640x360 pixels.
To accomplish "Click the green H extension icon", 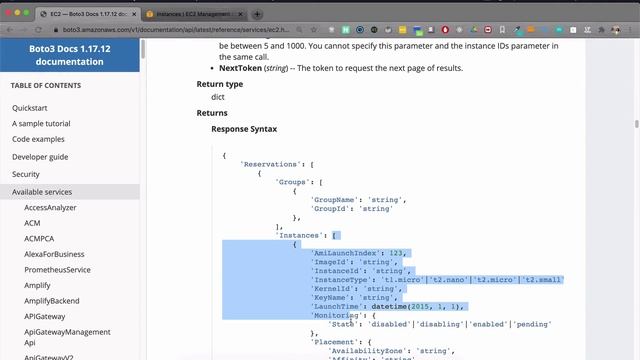I will 346,30.
